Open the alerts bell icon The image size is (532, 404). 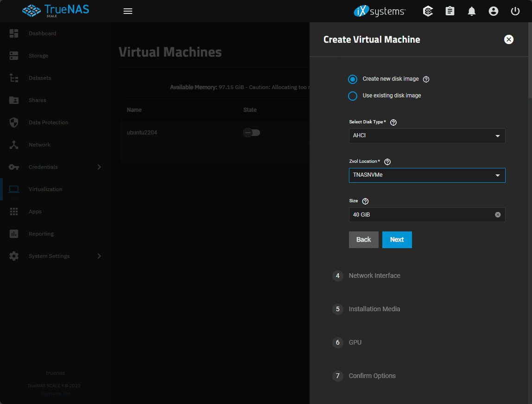[472, 11]
